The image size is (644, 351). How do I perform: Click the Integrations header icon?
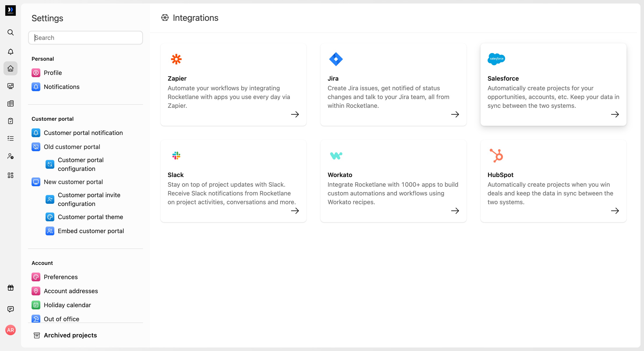click(x=165, y=18)
